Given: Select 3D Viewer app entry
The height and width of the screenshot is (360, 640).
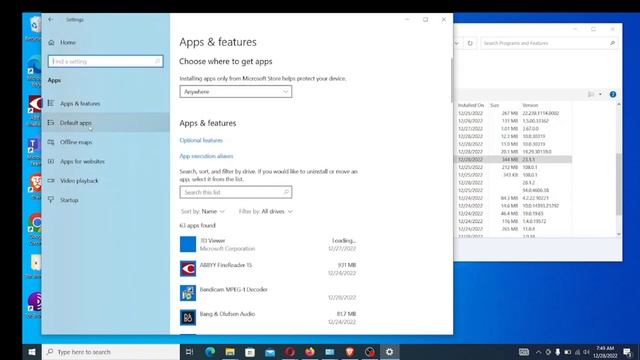Looking at the screenshot, I should pyautogui.click(x=268, y=244).
